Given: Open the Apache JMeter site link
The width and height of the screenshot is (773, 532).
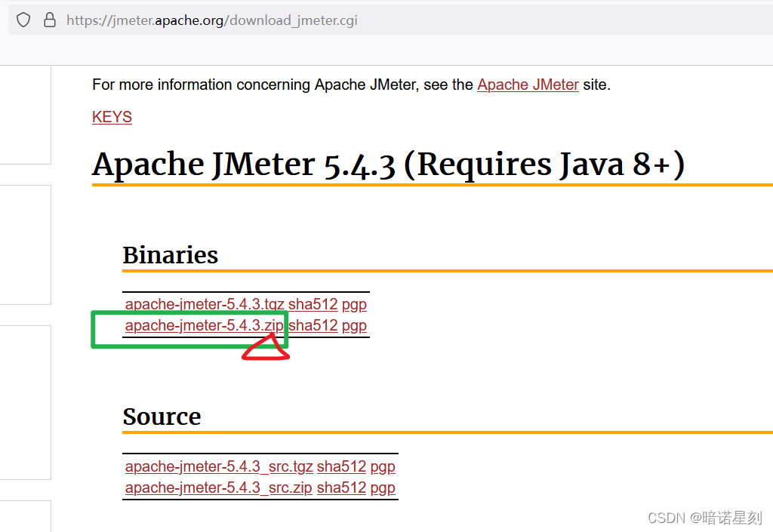Looking at the screenshot, I should pos(528,85).
